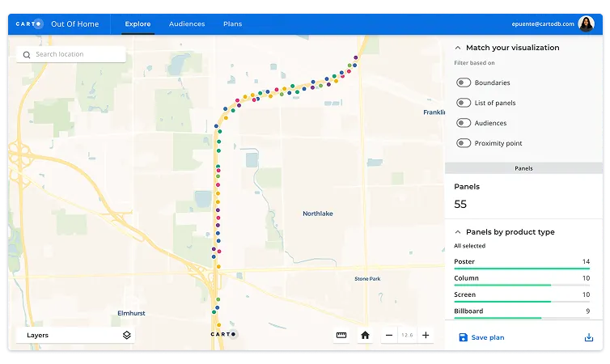This screenshot has width=610, height=364.
Task: Click the floppy disk save icon
Action: [x=463, y=337]
